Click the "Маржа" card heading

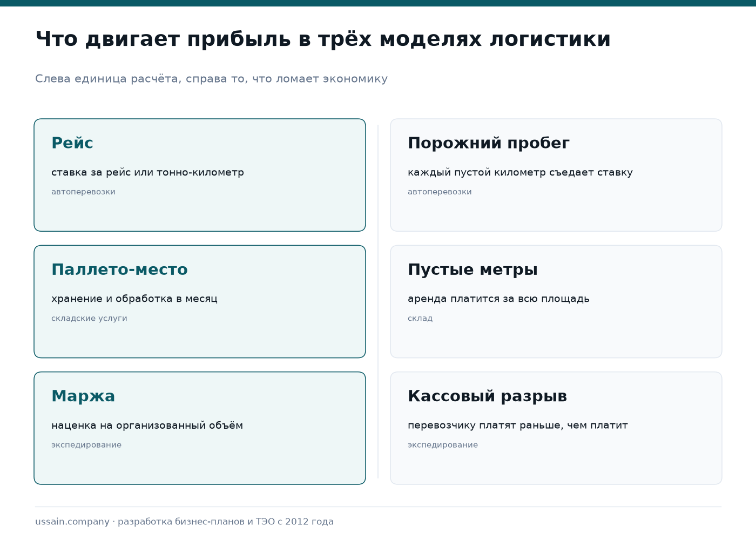point(83,396)
